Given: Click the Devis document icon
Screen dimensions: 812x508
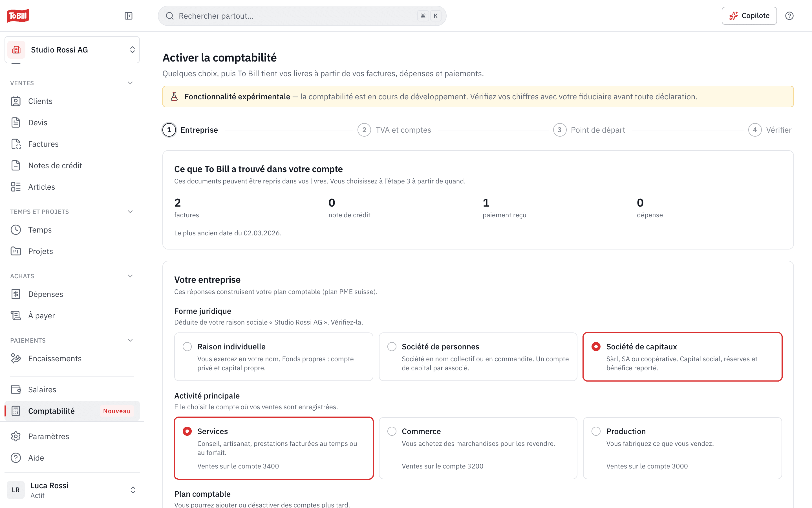Looking at the screenshot, I should pyautogui.click(x=16, y=123).
